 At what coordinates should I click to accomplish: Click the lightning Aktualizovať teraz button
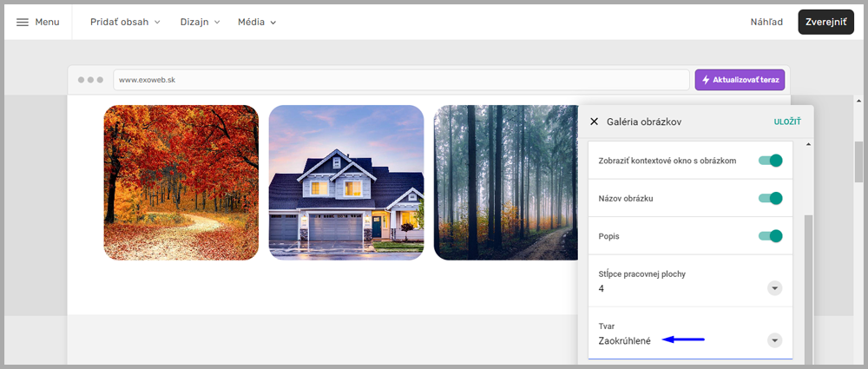coord(740,80)
